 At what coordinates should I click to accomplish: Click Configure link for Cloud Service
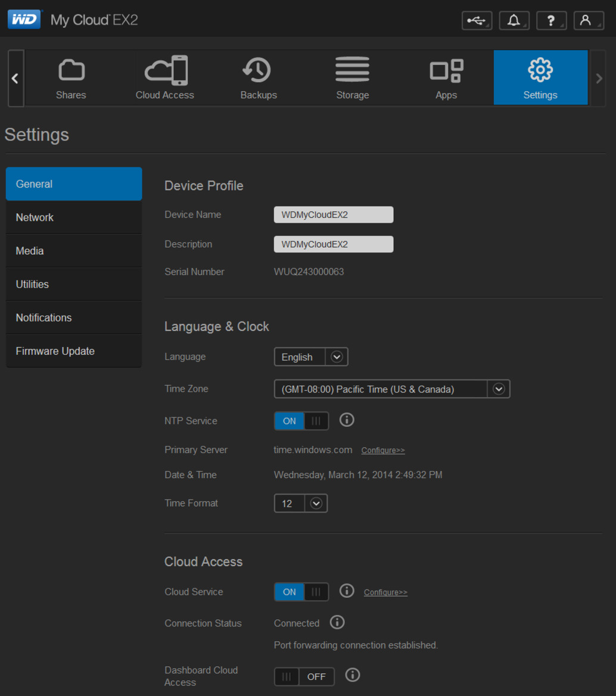point(385,592)
